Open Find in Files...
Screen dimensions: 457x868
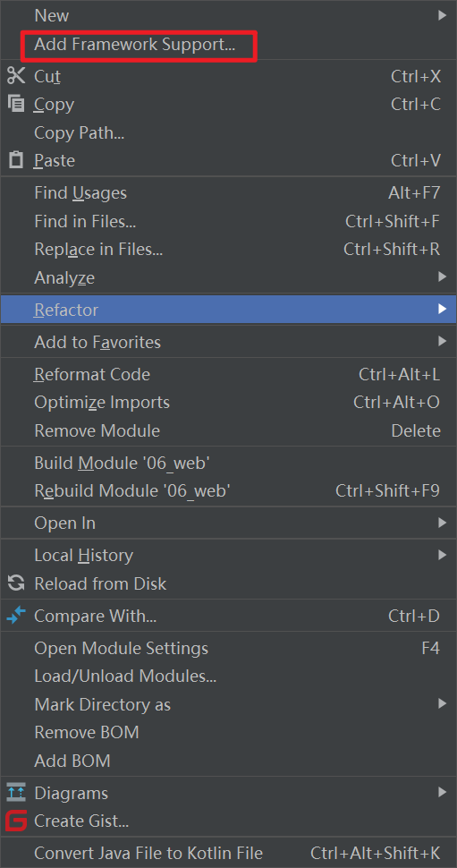[x=229, y=221]
